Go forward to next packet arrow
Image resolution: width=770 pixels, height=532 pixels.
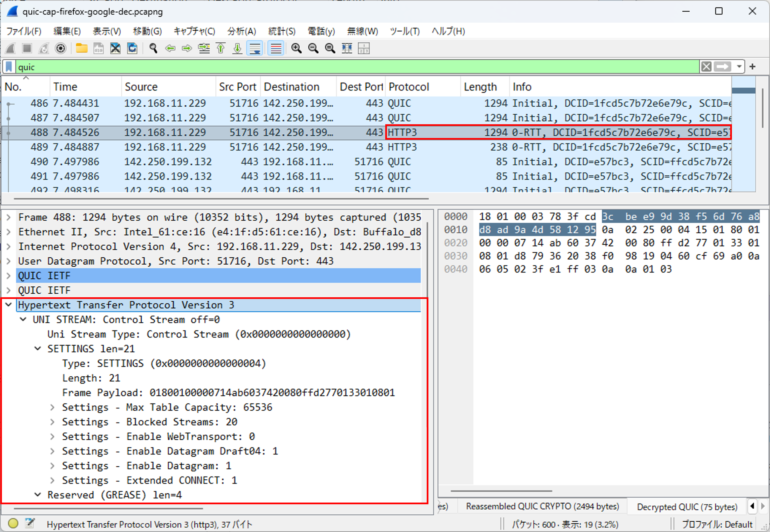[187, 48]
